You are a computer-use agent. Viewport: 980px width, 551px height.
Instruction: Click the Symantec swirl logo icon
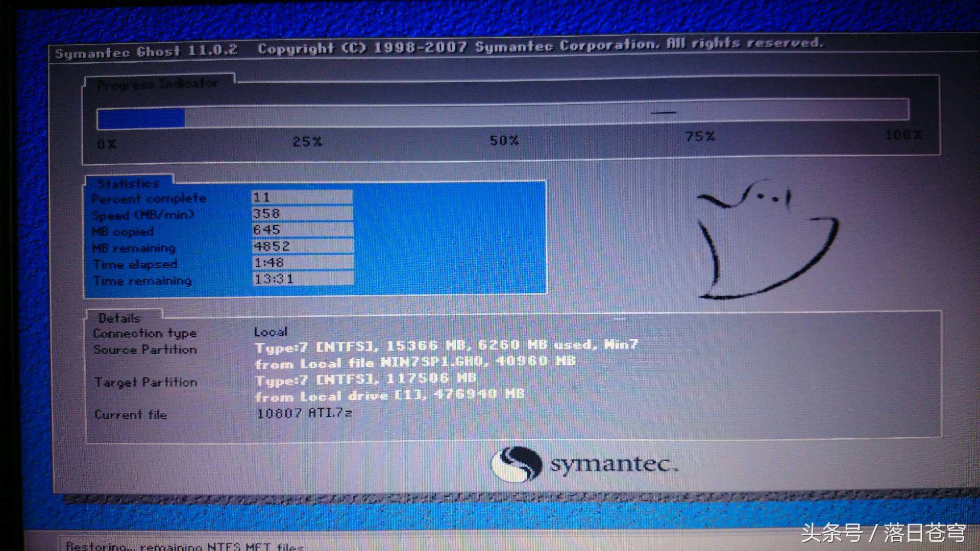[x=517, y=463]
